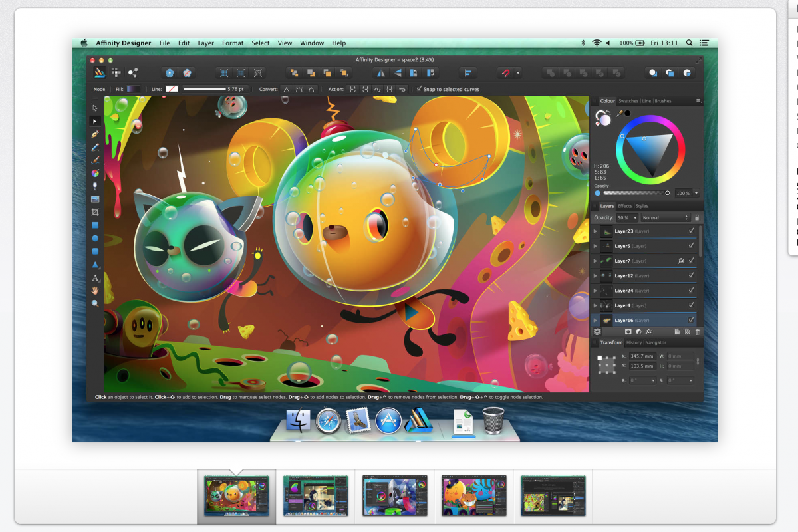This screenshot has height=532, width=798.
Task: Select the Triangle shape tool
Action: click(x=95, y=265)
